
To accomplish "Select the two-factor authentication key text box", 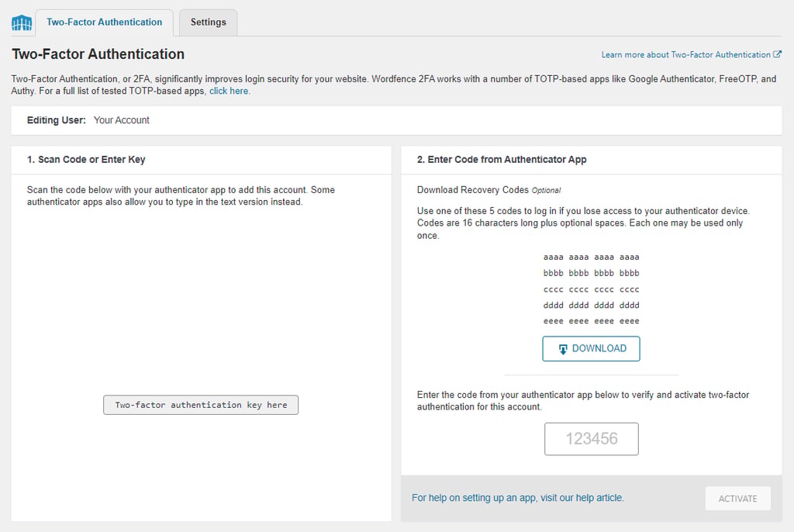I will pyautogui.click(x=201, y=405).
